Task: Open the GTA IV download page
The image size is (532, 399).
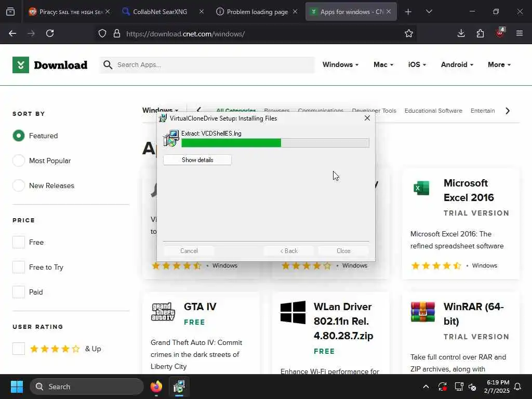Action: [200, 307]
